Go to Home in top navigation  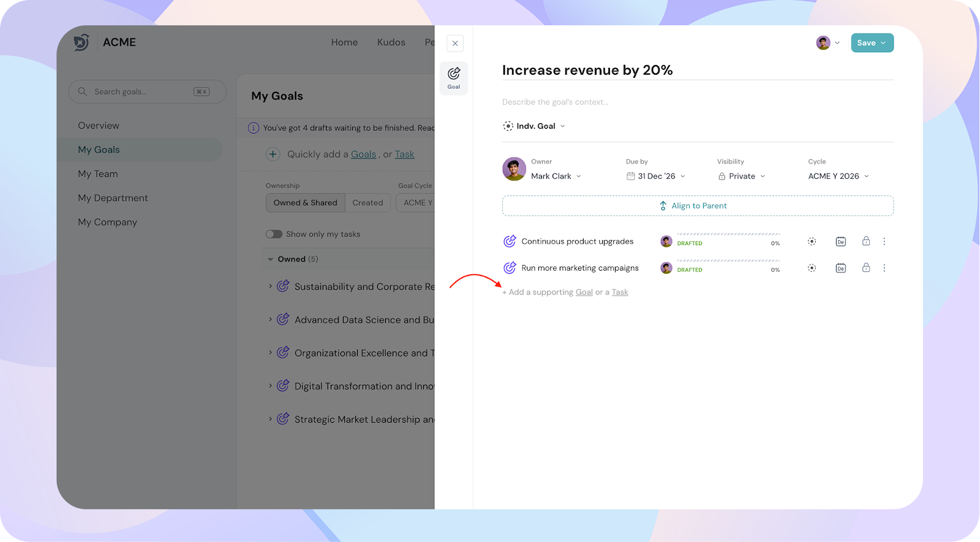(x=344, y=42)
